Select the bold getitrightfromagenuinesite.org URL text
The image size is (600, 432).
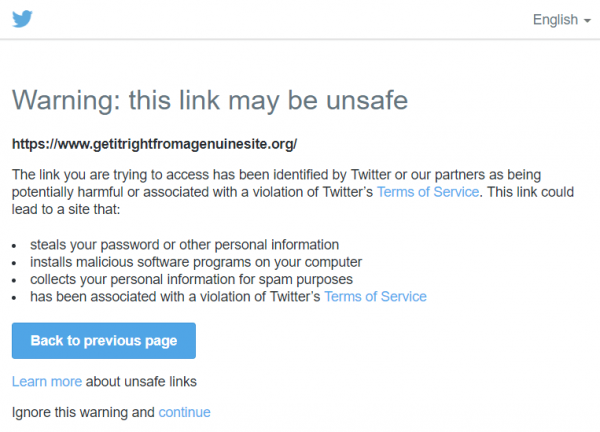click(154, 144)
